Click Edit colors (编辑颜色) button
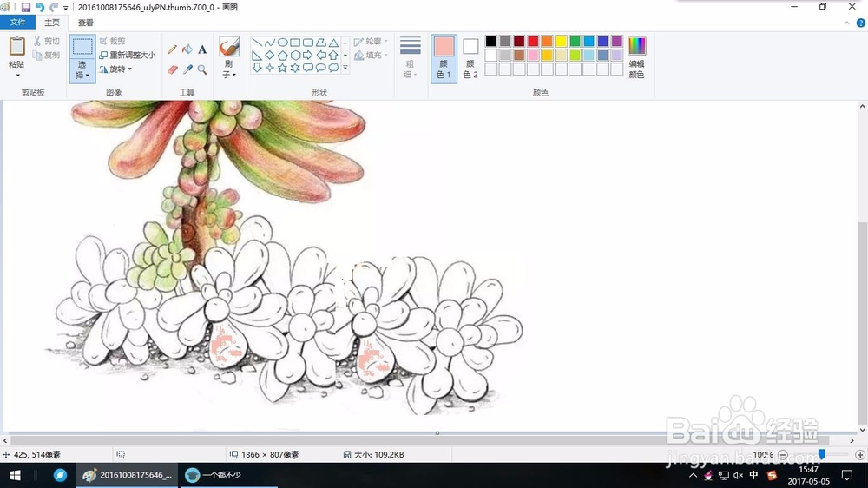 (x=636, y=57)
